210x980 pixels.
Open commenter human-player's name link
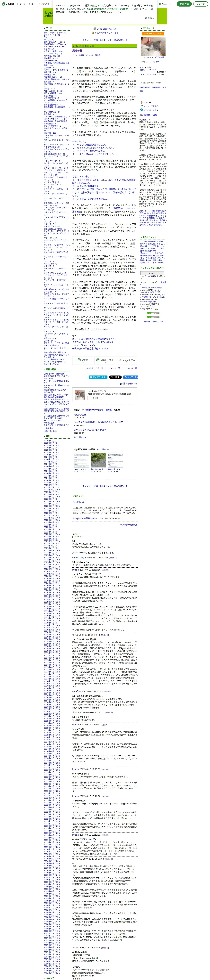coord(79,558)
